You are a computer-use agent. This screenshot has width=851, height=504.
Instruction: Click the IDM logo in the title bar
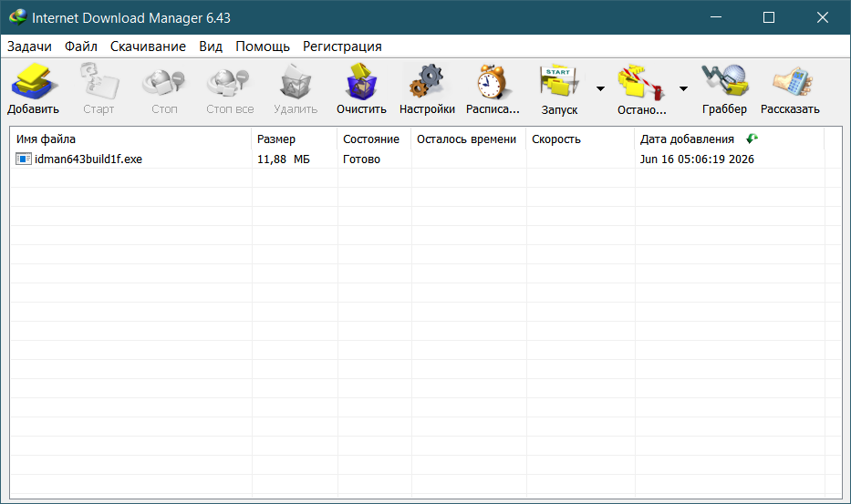coord(18,17)
